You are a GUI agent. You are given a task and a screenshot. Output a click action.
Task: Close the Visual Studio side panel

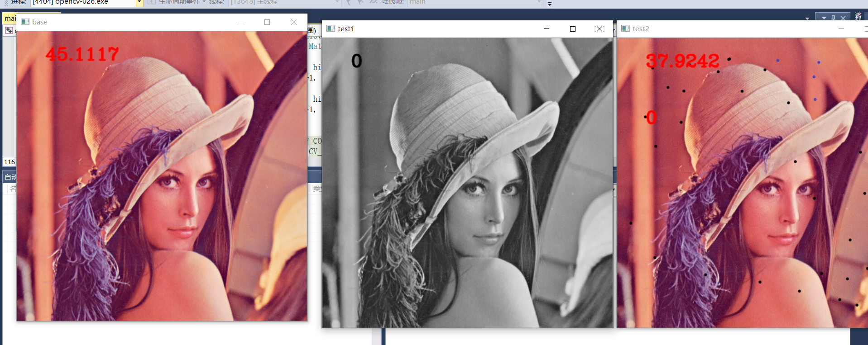point(843,18)
